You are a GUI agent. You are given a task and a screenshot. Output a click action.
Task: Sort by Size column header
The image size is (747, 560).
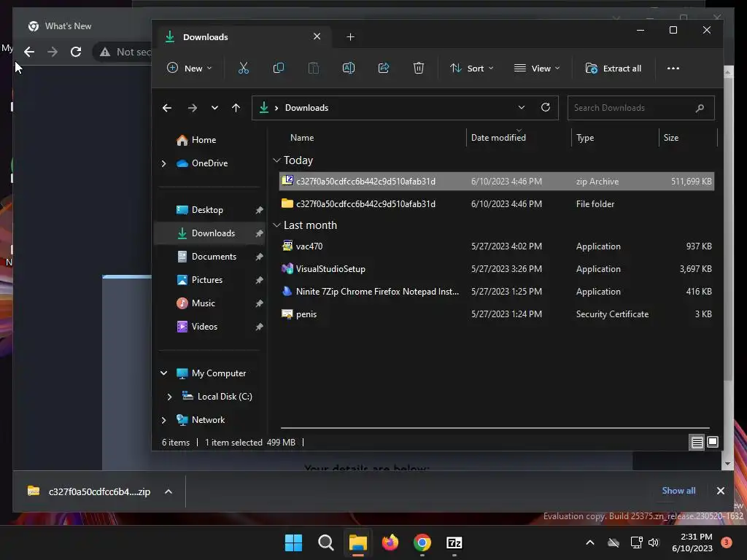coord(671,138)
